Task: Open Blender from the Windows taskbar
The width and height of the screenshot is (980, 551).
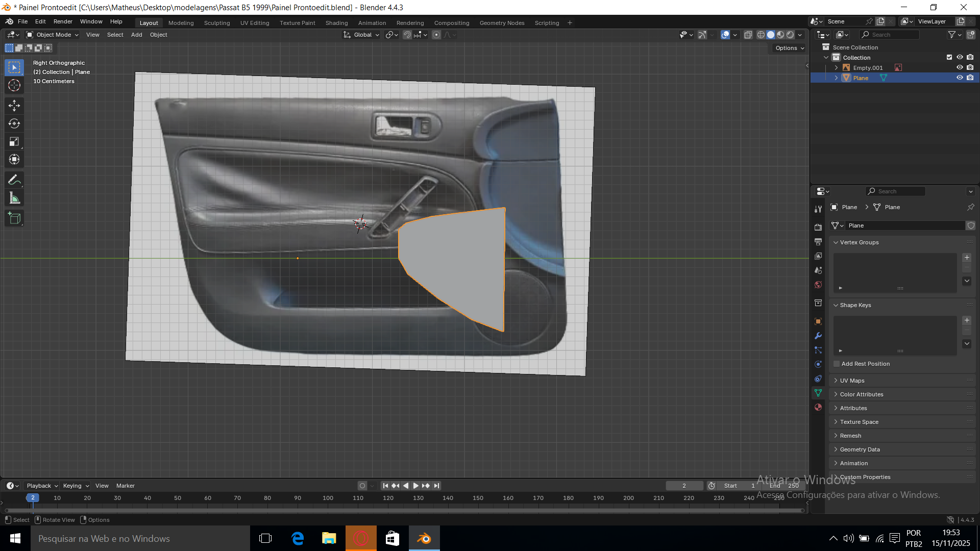Action: (x=424, y=538)
